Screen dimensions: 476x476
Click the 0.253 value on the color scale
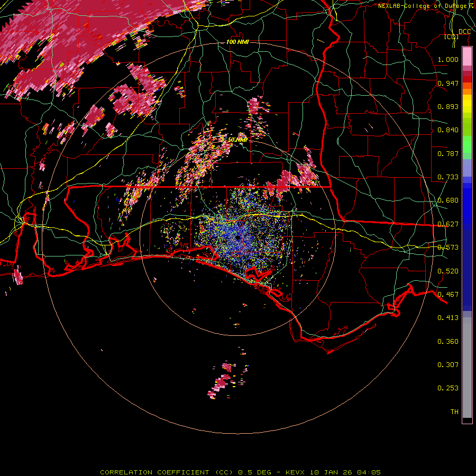click(448, 388)
